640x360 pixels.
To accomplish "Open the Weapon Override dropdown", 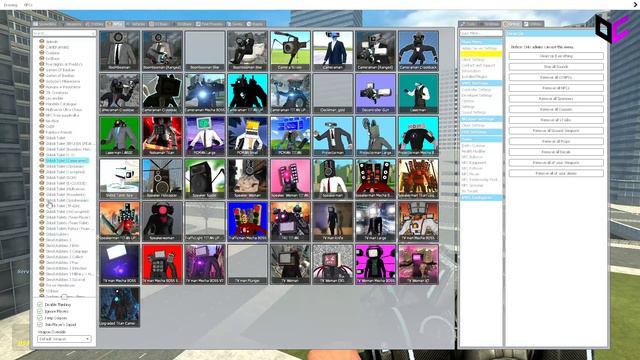I will click(x=64, y=339).
